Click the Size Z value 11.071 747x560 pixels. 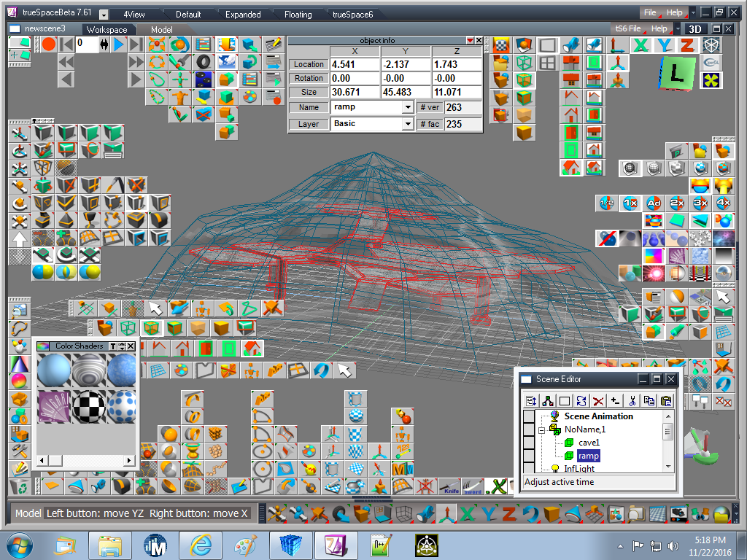click(x=457, y=92)
